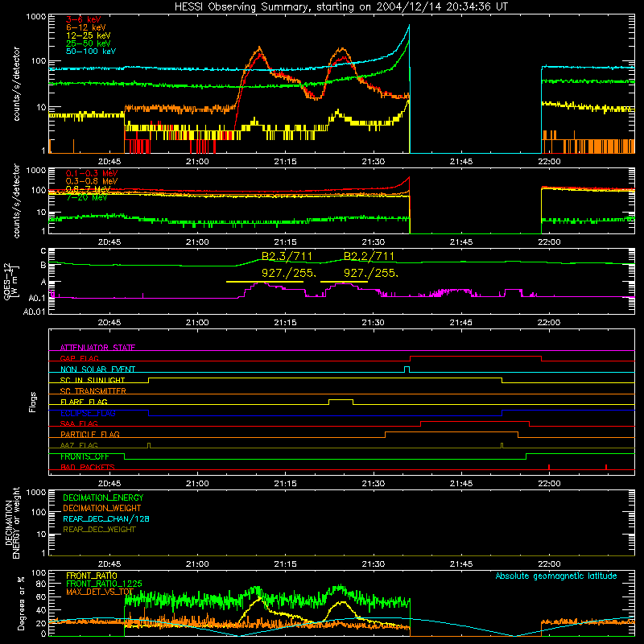
Task: Select the DECIMATION_ENERGY legend label
Action: click(x=103, y=497)
